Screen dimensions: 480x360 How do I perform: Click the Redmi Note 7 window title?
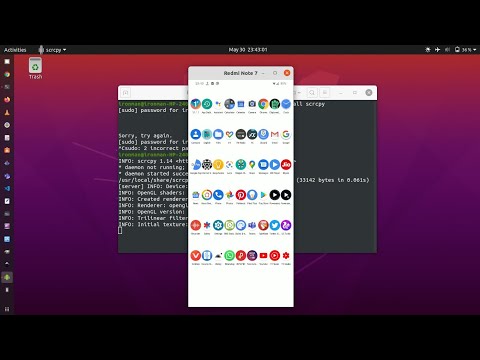[x=240, y=73]
